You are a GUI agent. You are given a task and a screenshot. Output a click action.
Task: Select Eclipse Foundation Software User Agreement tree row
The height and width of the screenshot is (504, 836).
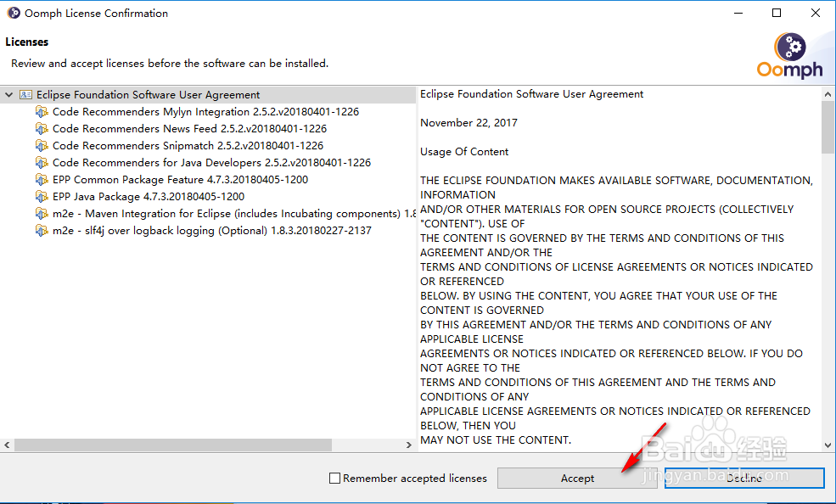208,95
